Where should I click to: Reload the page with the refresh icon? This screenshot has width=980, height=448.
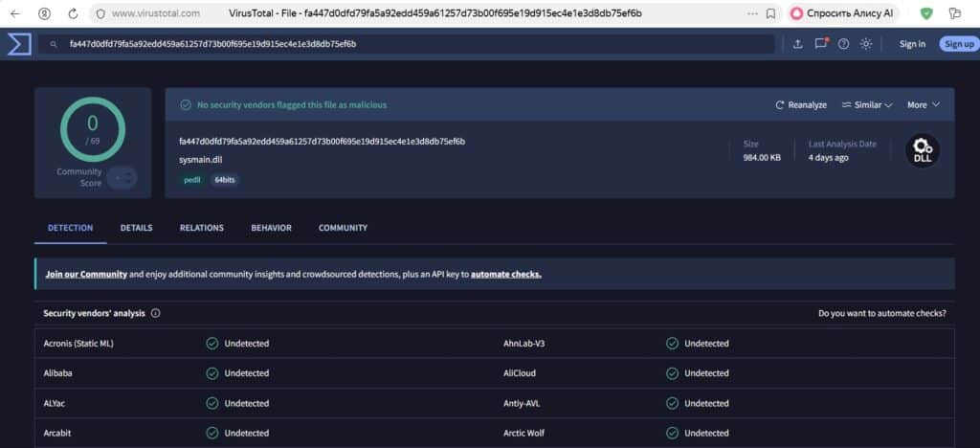coord(73,13)
